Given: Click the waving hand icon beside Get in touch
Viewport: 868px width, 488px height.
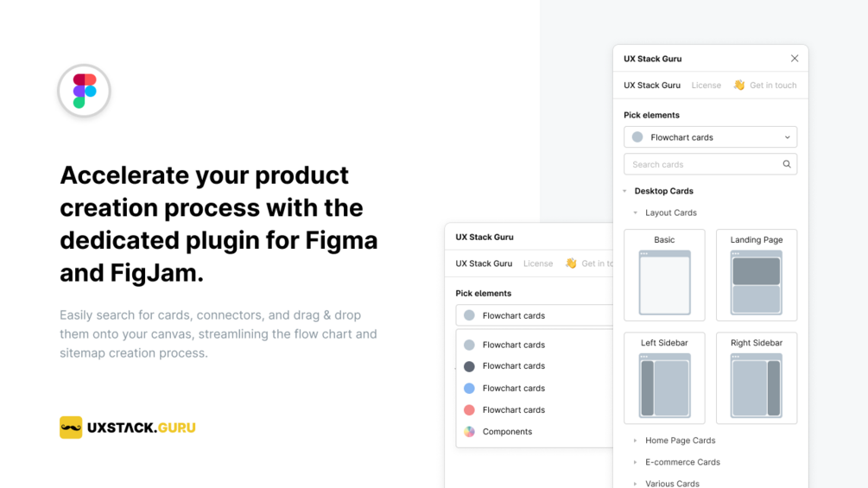Looking at the screenshot, I should click(739, 86).
